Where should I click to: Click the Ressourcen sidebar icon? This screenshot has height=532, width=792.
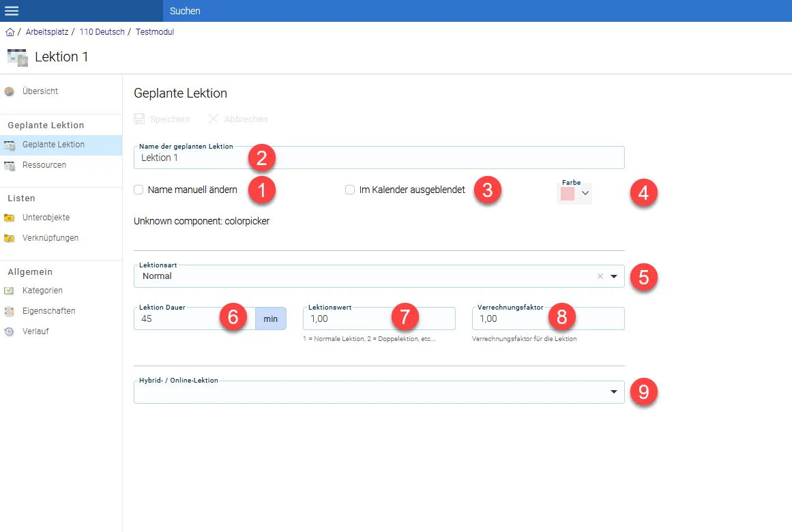tap(9, 166)
